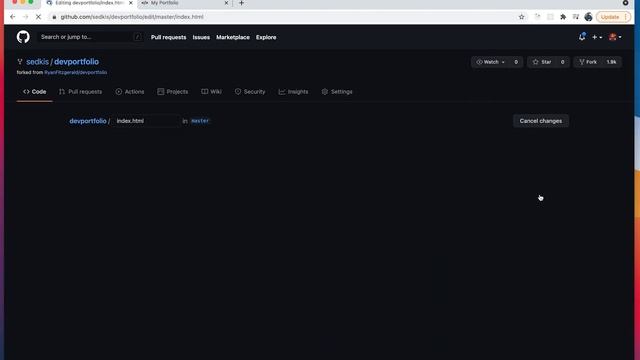The height and width of the screenshot is (360, 640).
Task: Open the plus create-new dropdown
Action: pyautogui.click(x=597, y=37)
